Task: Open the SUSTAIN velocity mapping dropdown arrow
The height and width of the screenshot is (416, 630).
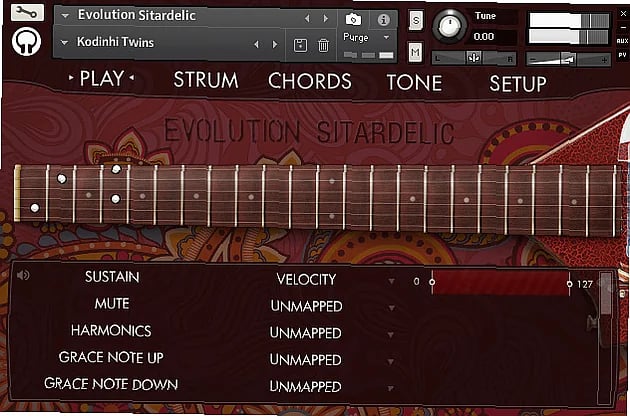Action: click(391, 281)
